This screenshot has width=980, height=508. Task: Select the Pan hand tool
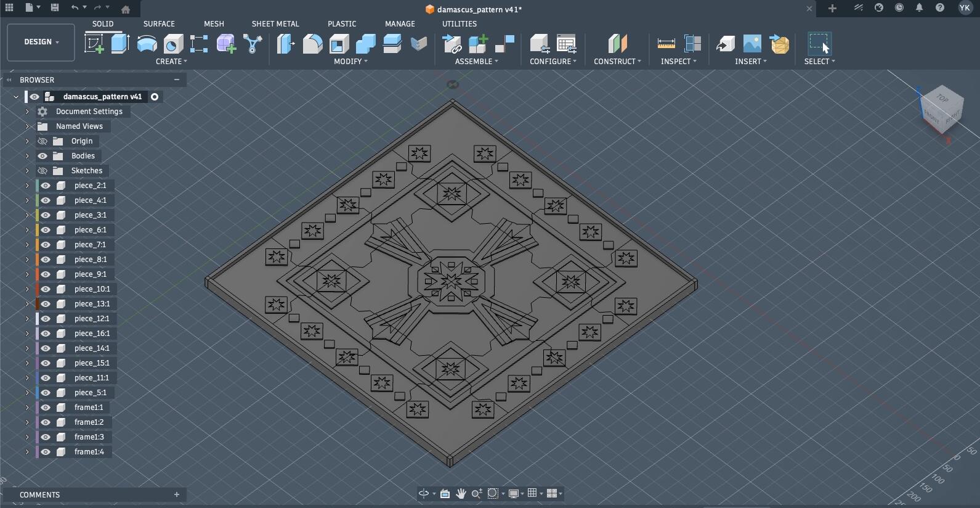coord(461,493)
